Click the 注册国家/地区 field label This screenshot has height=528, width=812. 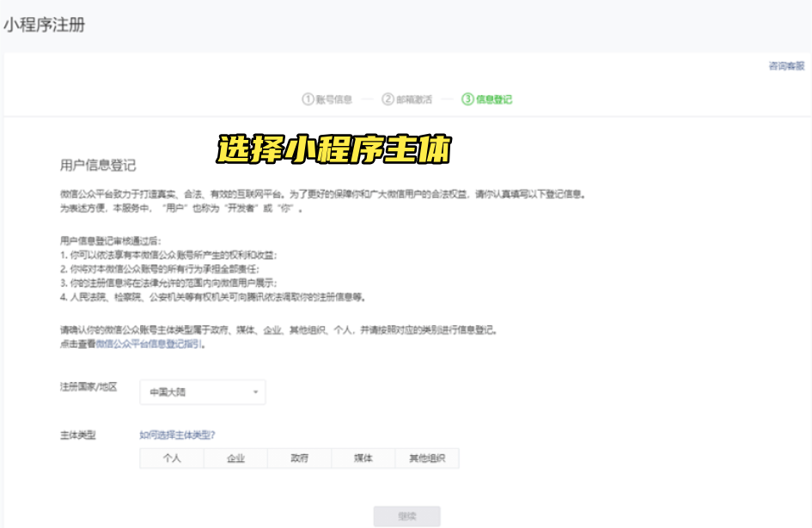(89, 386)
